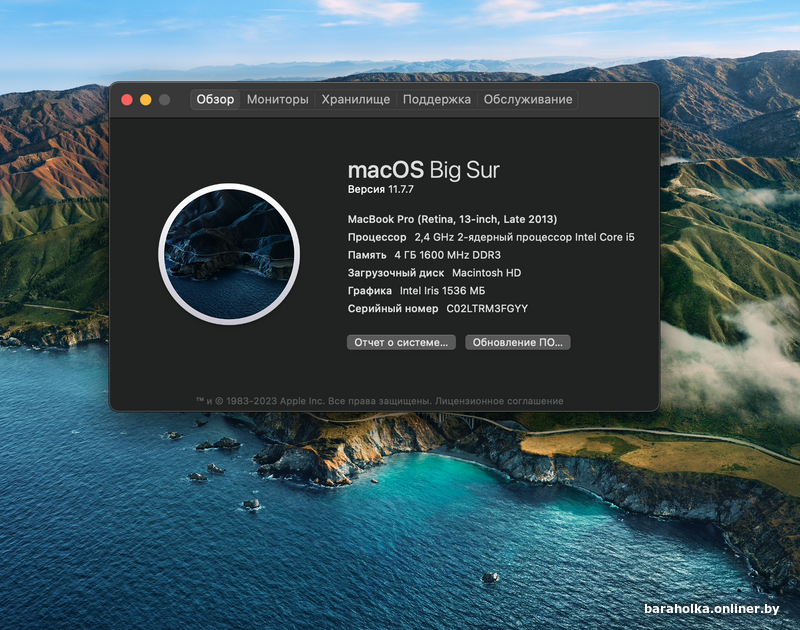The height and width of the screenshot is (630, 800).
Task: Click the serial number C02LTRM3FGYY
Action: pyautogui.click(x=487, y=309)
